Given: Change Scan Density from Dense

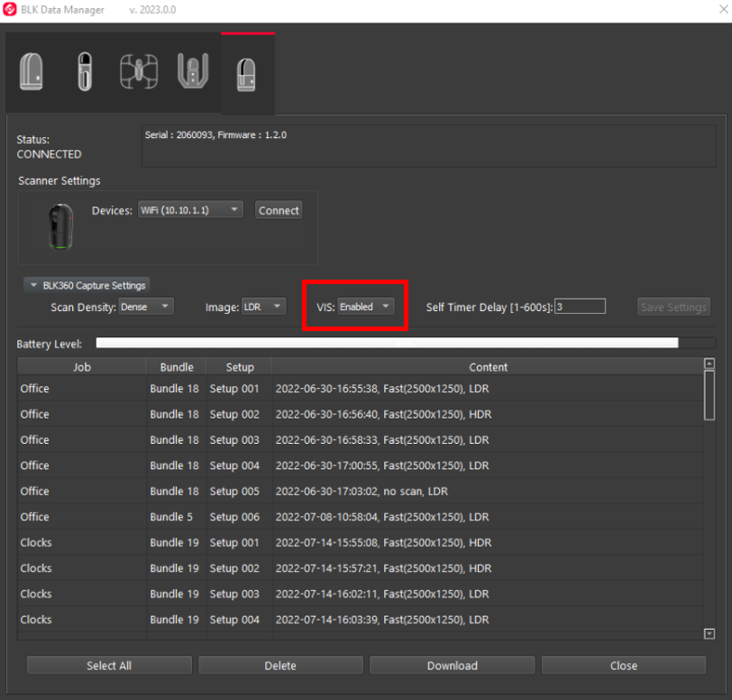Looking at the screenshot, I should pos(145,306).
